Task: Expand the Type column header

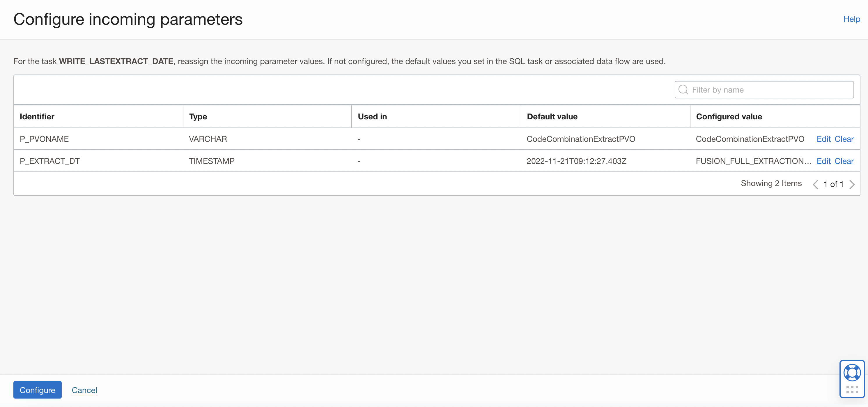Action: click(198, 116)
